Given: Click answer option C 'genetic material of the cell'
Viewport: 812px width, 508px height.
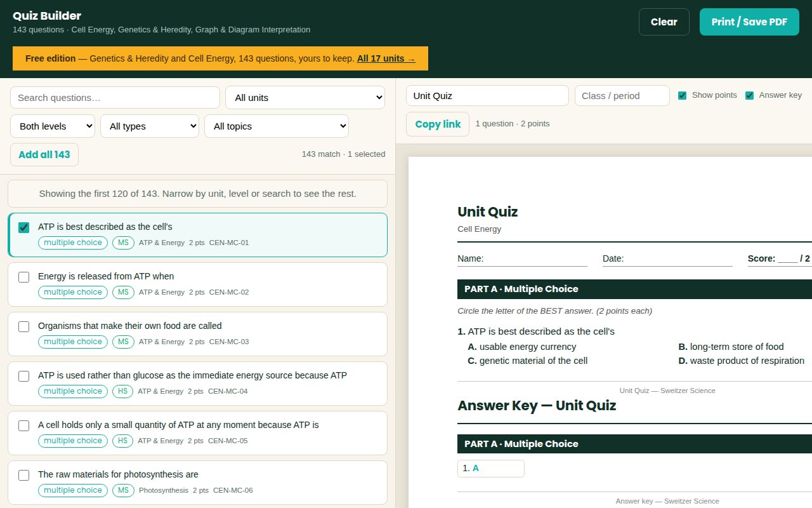Looking at the screenshot, I should 528,361.
